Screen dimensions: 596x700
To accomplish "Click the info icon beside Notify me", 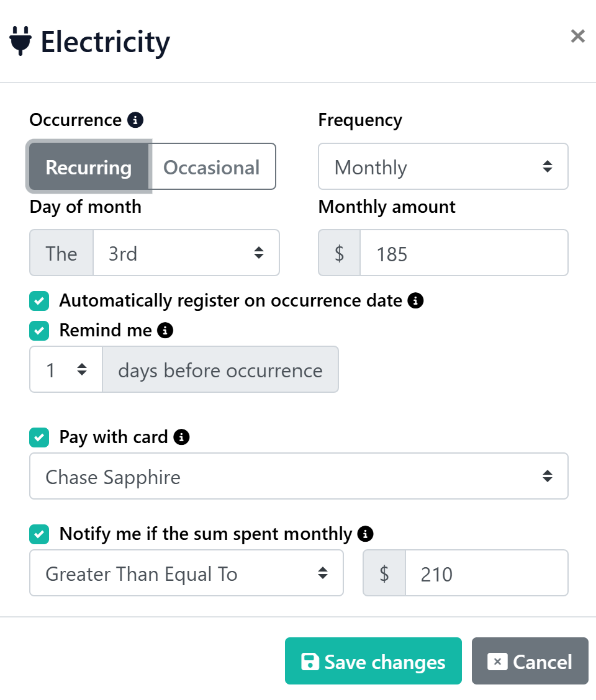I will coord(365,534).
